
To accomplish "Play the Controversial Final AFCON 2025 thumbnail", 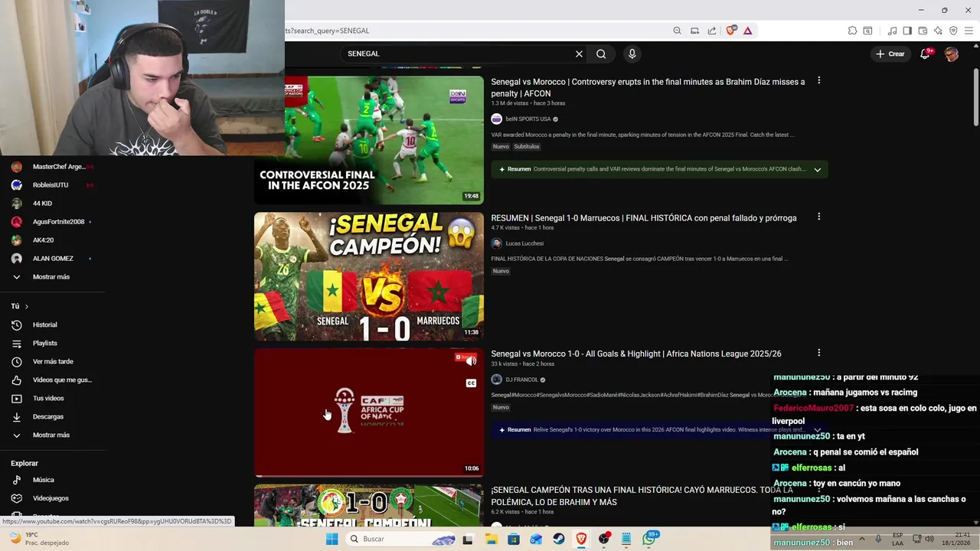I will point(369,140).
